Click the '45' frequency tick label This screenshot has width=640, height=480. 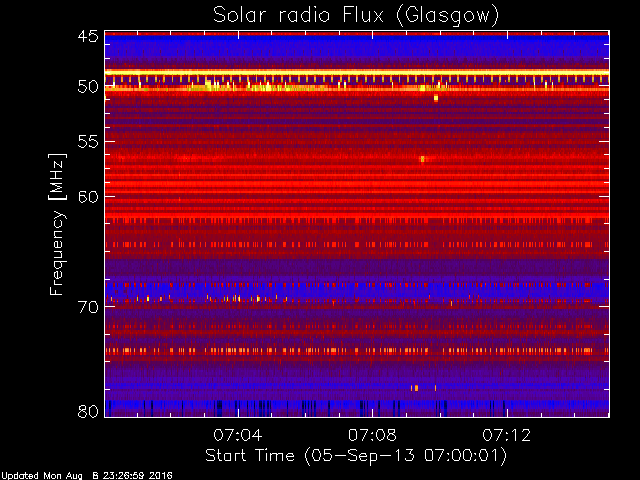click(x=88, y=37)
